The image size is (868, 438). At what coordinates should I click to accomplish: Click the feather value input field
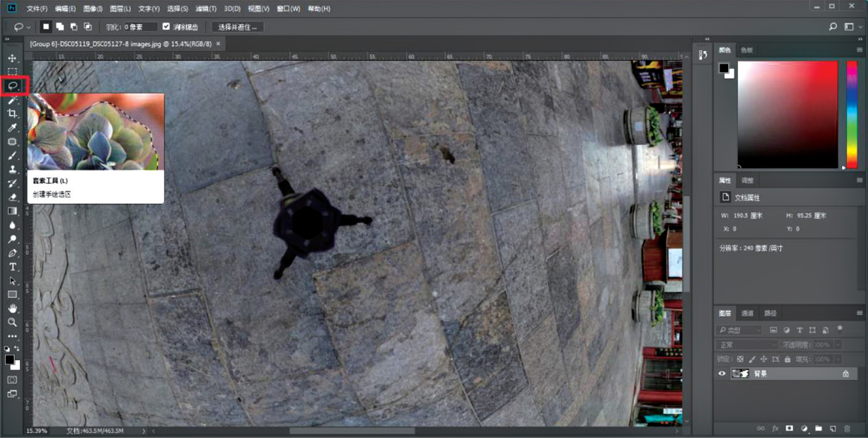point(139,27)
